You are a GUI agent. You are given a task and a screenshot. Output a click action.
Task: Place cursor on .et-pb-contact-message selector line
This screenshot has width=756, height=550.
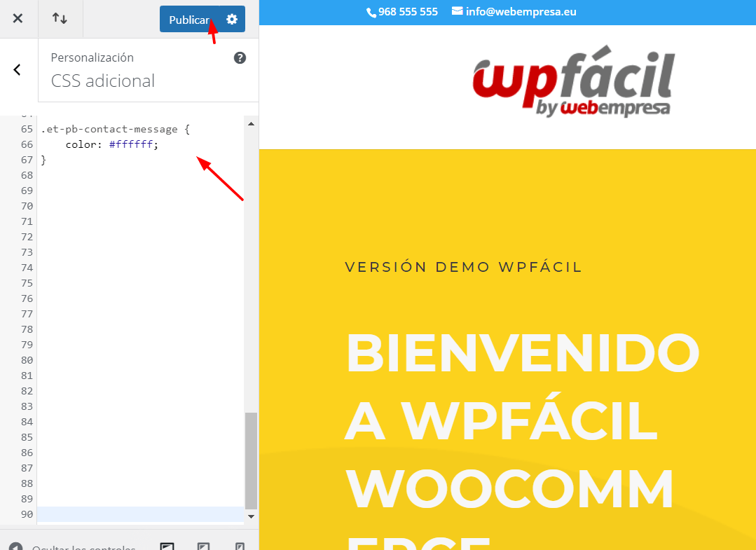coord(115,129)
